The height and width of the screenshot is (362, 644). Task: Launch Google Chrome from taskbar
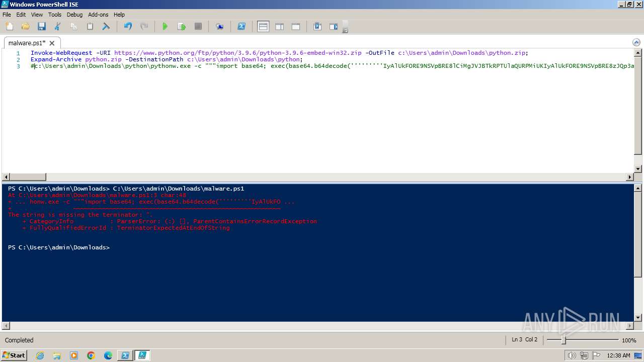(x=91, y=355)
